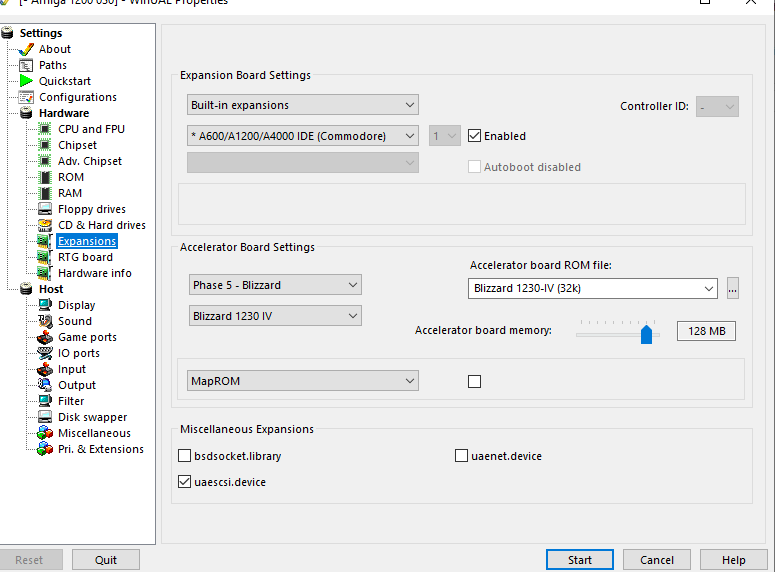Image resolution: width=775 pixels, height=572 pixels.
Task: Enable uaenet.device checkbox
Action: coord(461,456)
